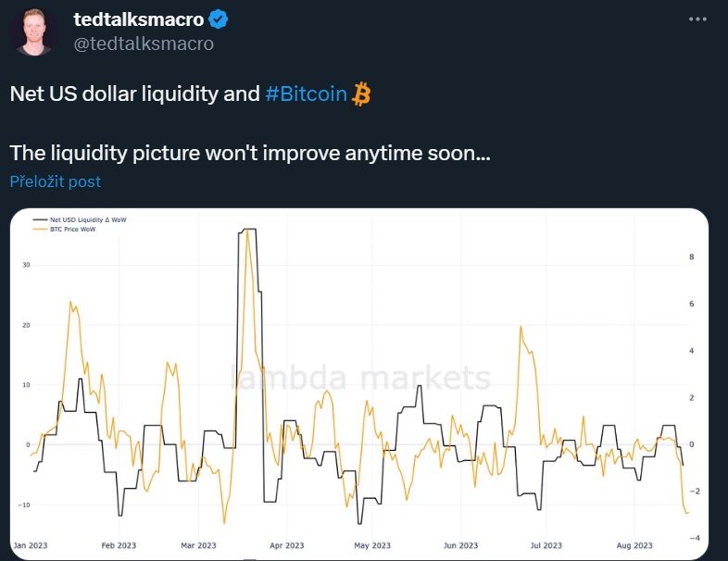This screenshot has height=561, width=728.
Task: Click the orange Bitcoin emoji icon
Action: [361, 93]
